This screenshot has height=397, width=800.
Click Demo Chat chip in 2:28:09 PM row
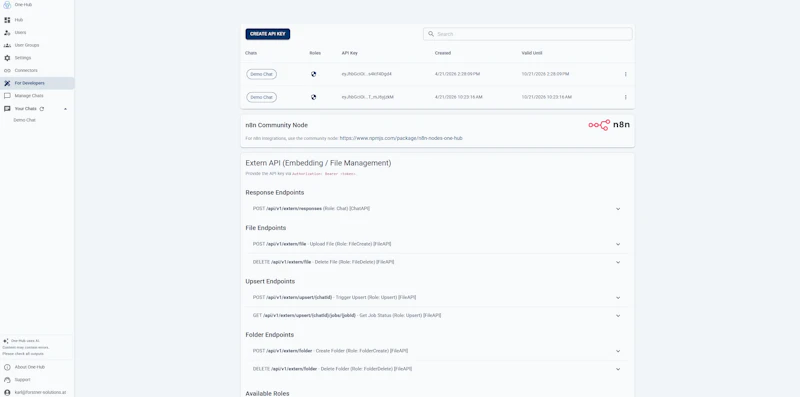(x=262, y=75)
